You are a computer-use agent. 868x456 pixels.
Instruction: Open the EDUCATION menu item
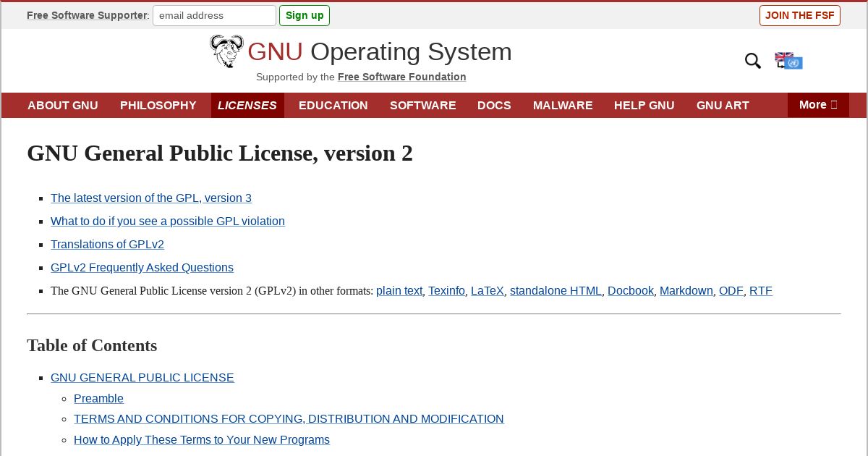pos(333,105)
